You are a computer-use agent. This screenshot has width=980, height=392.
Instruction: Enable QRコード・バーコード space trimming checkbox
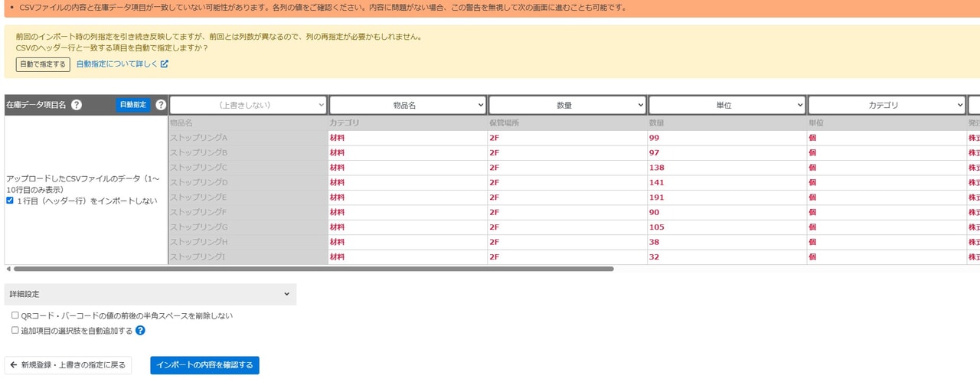point(15,315)
